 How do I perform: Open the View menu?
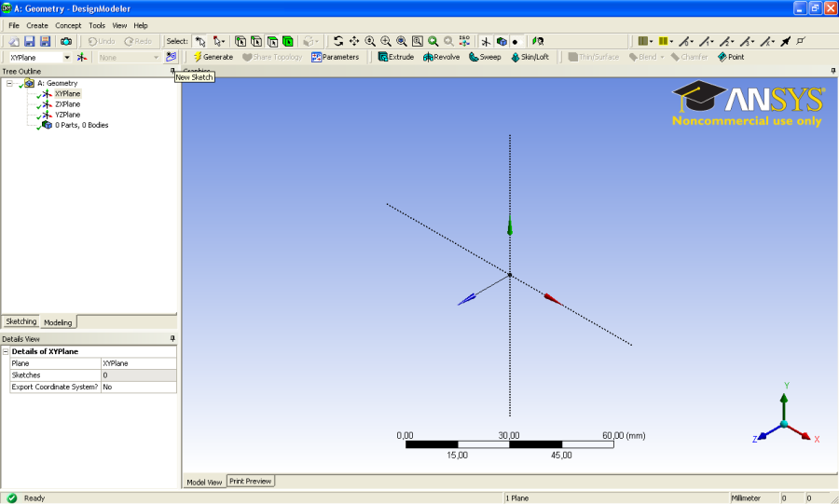[x=119, y=25]
